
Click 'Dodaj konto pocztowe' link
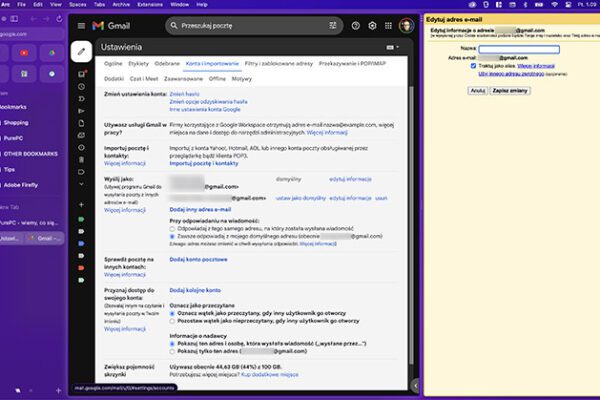pyautogui.click(x=198, y=260)
